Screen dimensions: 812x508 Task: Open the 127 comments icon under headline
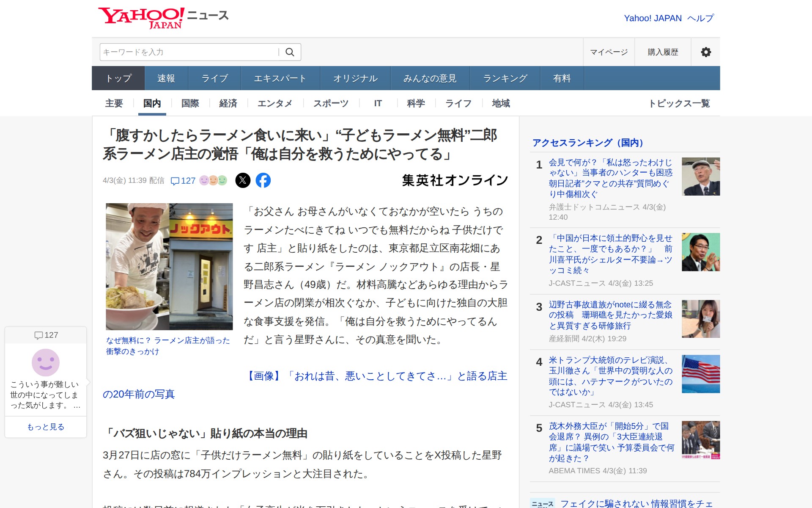[x=183, y=181]
